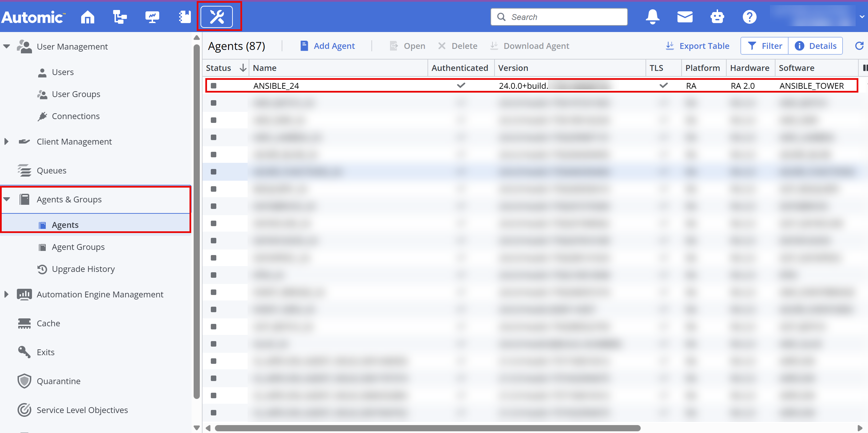Toggle the Filter panel
Viewport: 868px width, 433px height.
coord(764,45)
